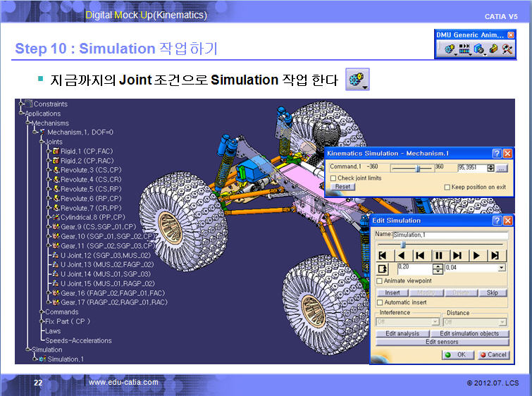
Task: Click the Jump to End playback button
Action: [495, 255]
